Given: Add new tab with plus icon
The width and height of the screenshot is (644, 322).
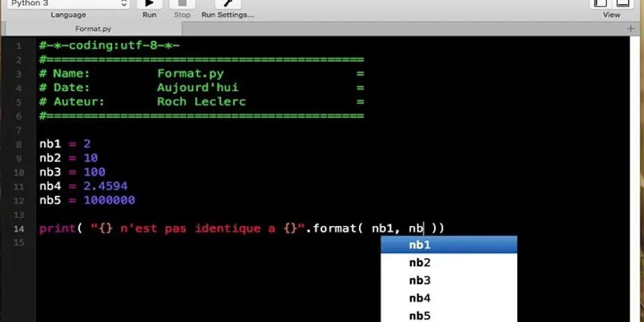Looking at the screenshot, I should [x=631, y=29].
